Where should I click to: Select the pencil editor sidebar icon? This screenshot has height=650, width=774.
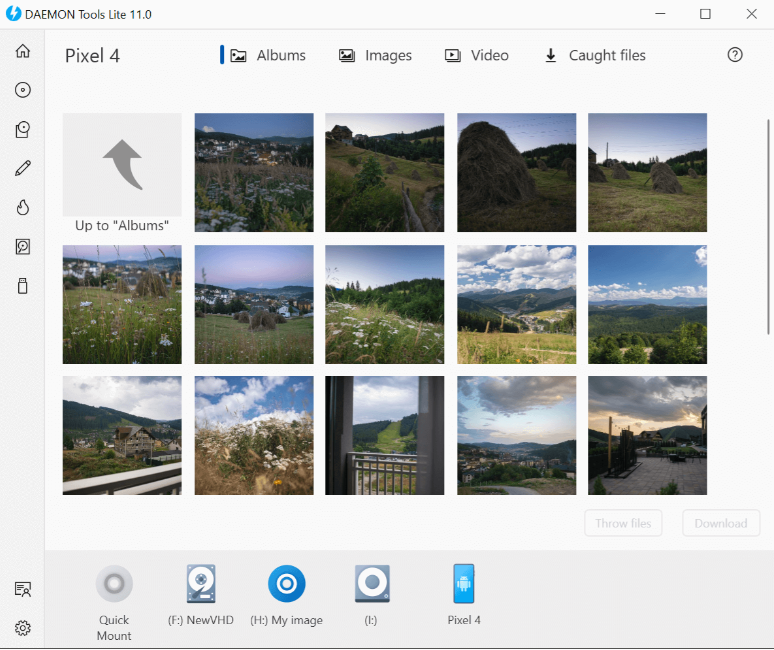(23, 168)
